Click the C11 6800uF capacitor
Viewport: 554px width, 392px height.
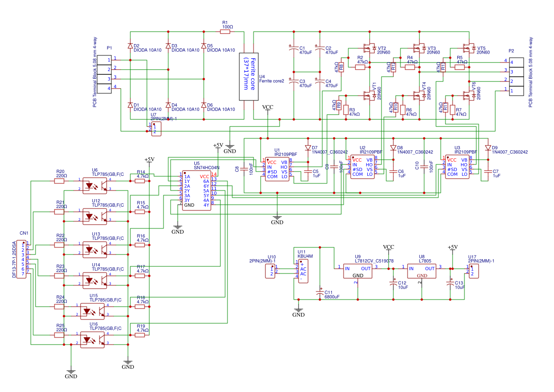point(320,293)
